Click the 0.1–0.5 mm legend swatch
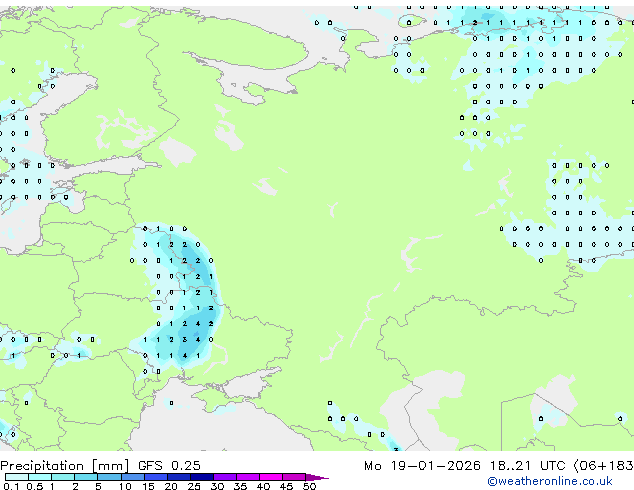 (17, 477)
